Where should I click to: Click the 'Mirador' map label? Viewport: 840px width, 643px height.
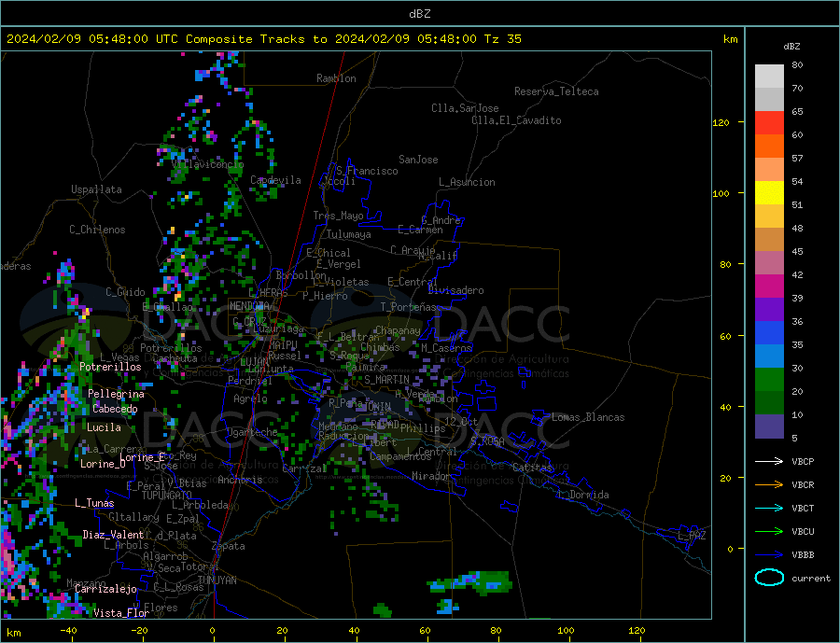(x=431, y=476)
